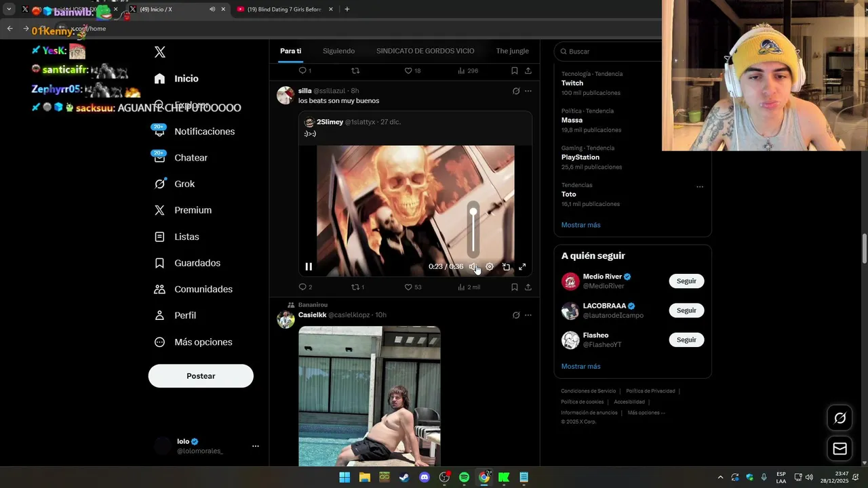Mute the video with speaker icon
Viewport: 868px width, 488px height.
point(473,267)
